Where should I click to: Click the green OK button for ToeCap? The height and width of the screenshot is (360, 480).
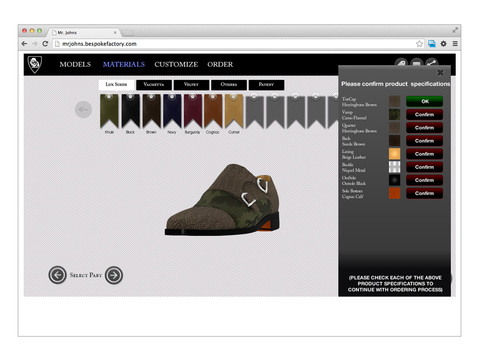424,101
